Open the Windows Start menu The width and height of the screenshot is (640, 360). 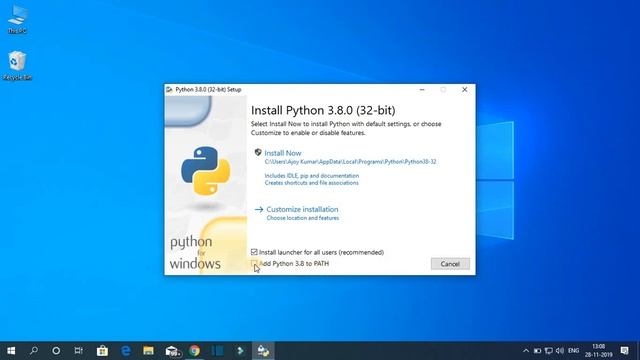[11, 351]
